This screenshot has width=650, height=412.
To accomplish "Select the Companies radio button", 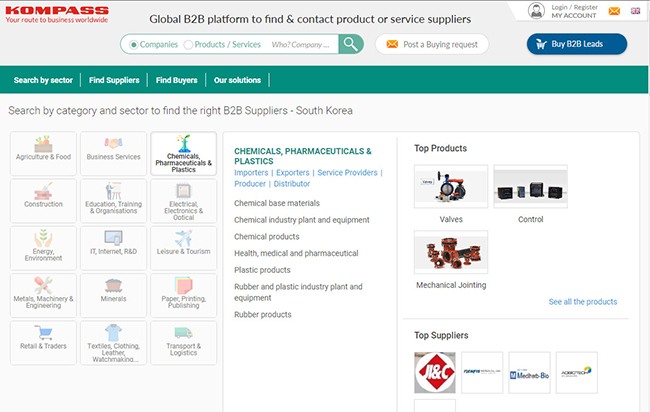I will coord(133,44).
